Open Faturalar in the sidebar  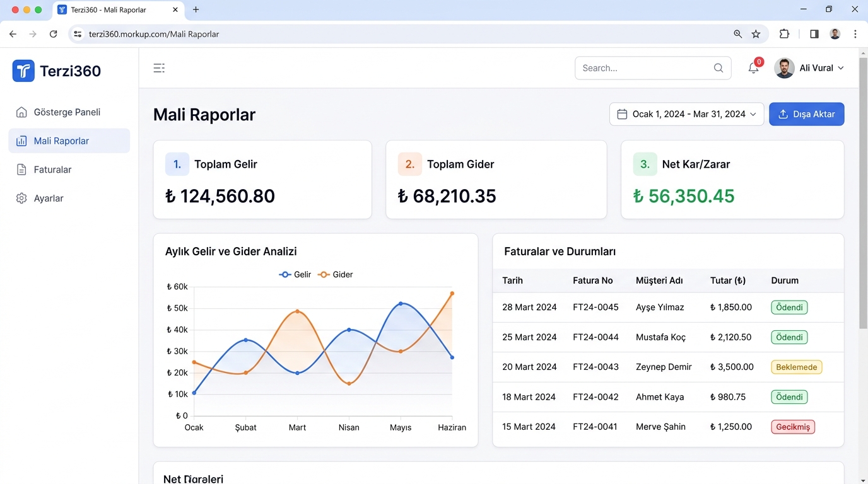coord(69,170)
